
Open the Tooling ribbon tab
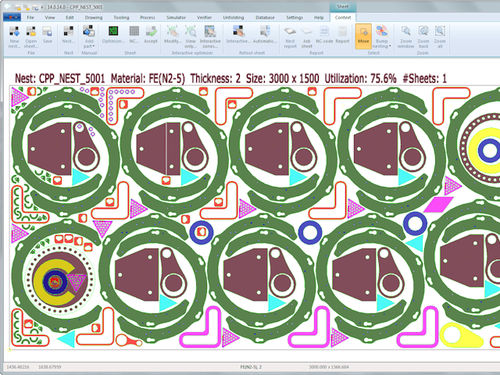(121, 17)
